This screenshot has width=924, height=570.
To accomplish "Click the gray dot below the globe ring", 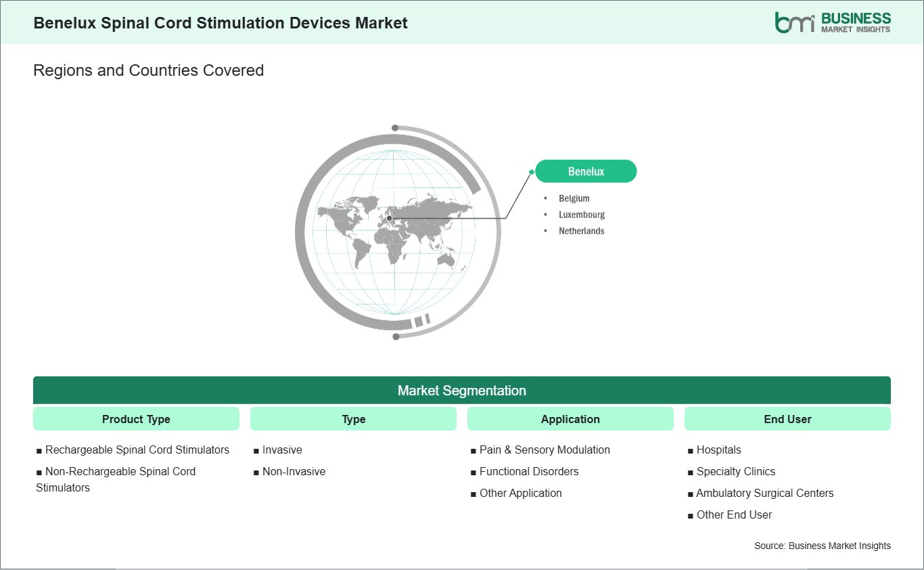I will [x=396, y=336].
